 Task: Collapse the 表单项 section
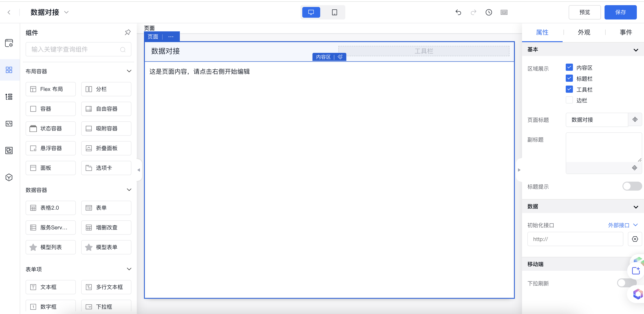coord(129,269)
